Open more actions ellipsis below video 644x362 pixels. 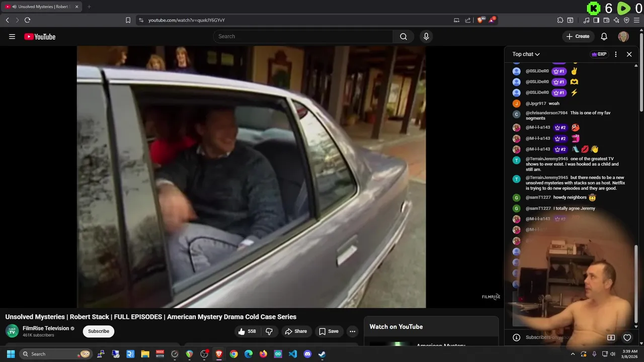click(352, 331)
